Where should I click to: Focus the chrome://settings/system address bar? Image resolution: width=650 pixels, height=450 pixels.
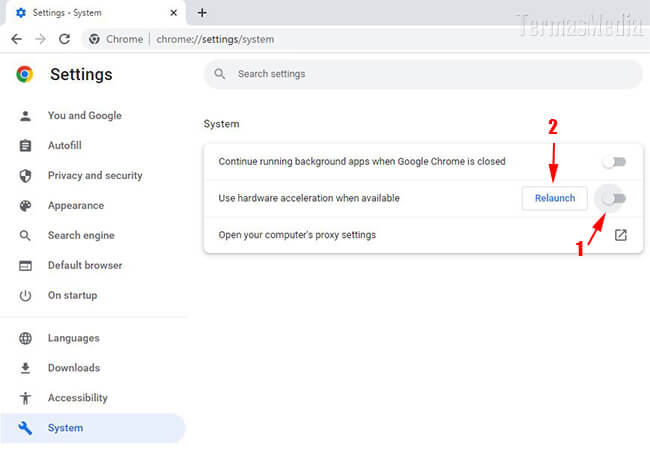pyautogui.click(x=215, y=39)
